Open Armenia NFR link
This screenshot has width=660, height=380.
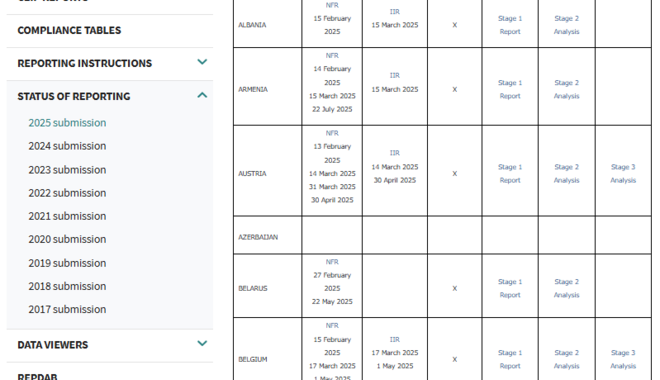point(332,56)
